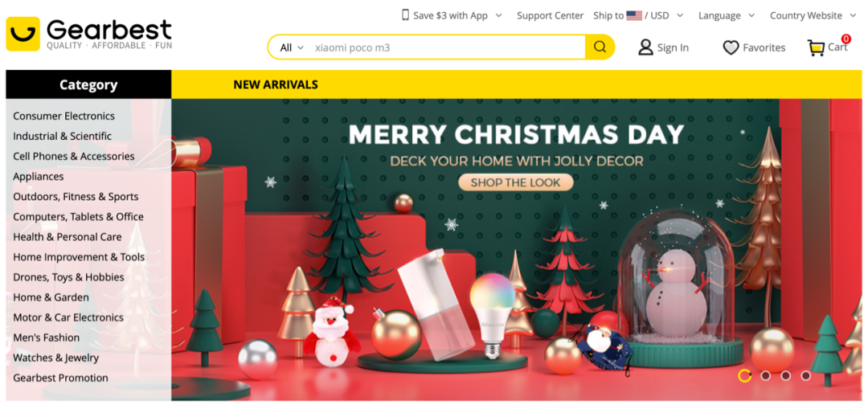This screenshot has width=868, height=405.
Task: Select the second banner slide dot
Action: pos(765,376)
